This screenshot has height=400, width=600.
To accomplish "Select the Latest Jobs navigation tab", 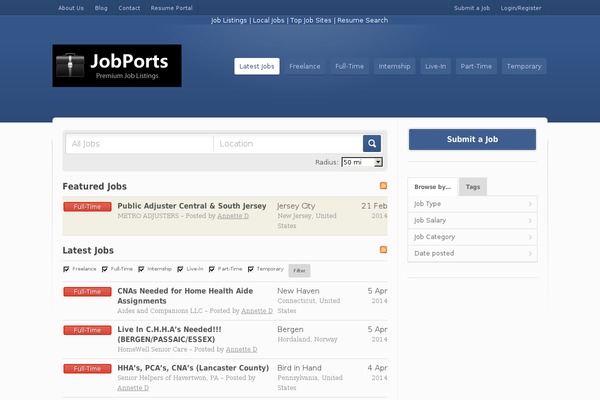I will pyautogui.click(x=257, y=66).
